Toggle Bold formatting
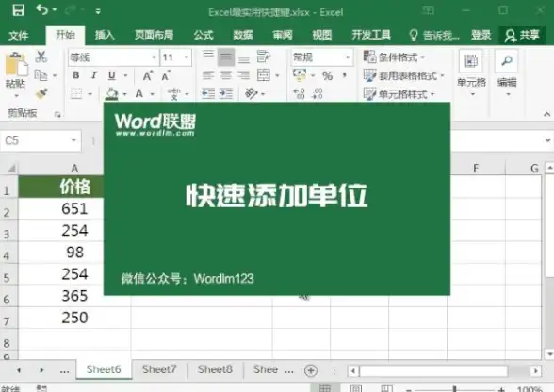The image size is (554, 392). click(x=76, y=75)
